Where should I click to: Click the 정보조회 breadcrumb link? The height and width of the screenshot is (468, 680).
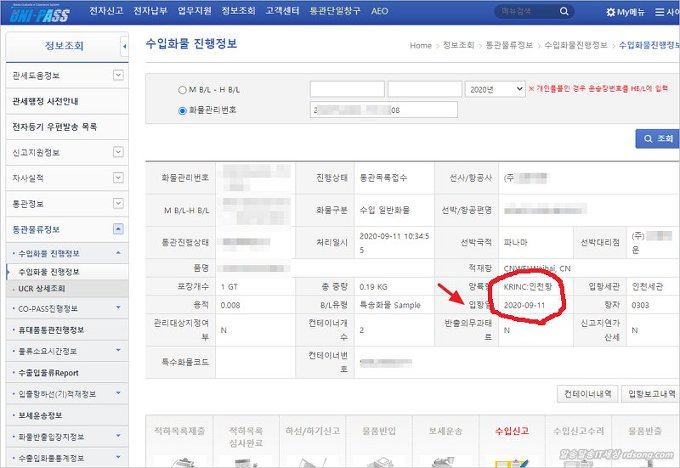(458, 45)
